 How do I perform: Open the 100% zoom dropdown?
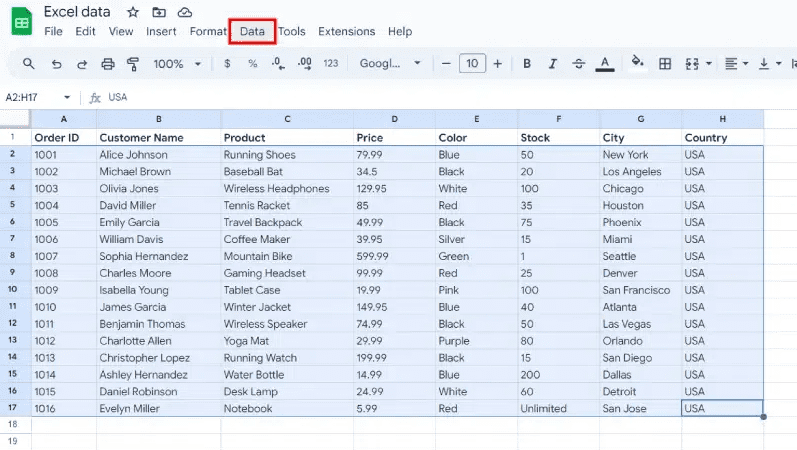177,64
